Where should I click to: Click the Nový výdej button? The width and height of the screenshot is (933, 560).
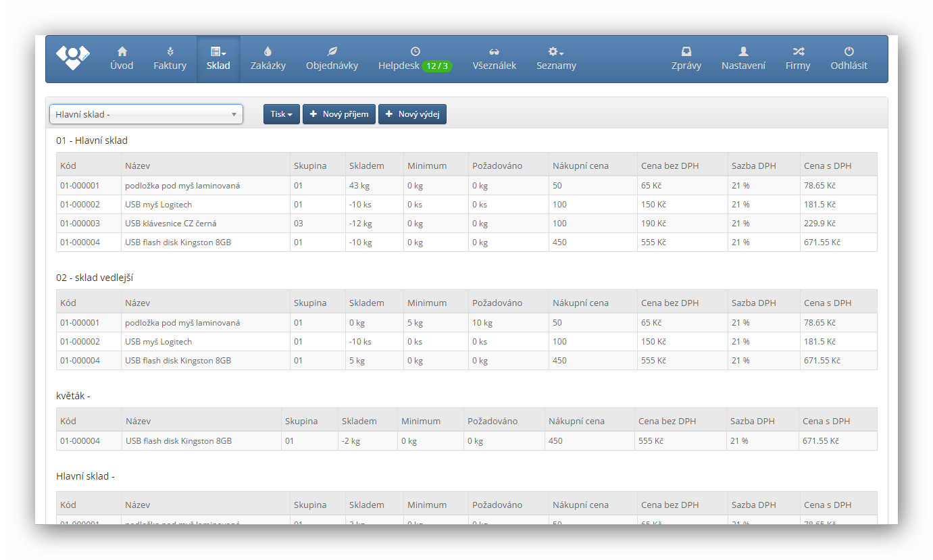click(412, 114)
